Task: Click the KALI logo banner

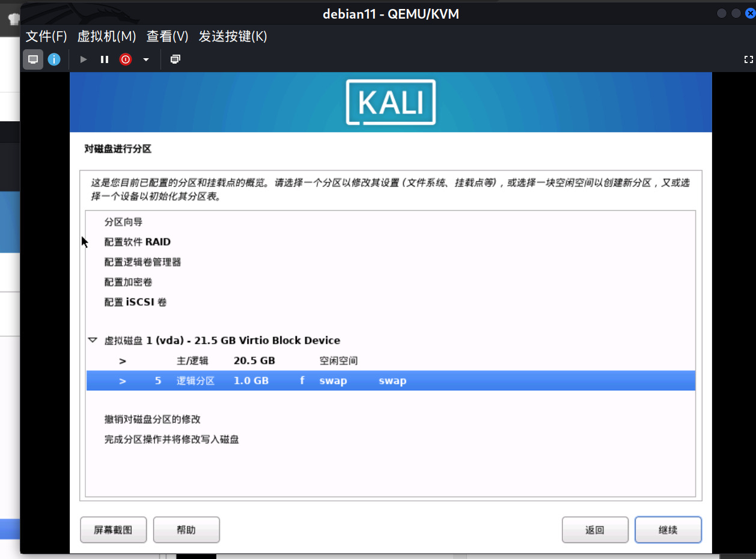Action: [391, 102]
